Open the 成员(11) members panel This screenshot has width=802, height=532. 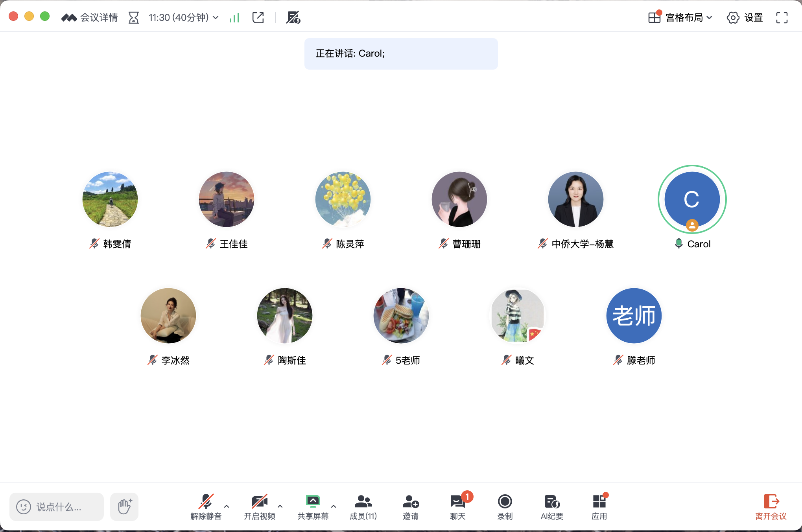363,506
